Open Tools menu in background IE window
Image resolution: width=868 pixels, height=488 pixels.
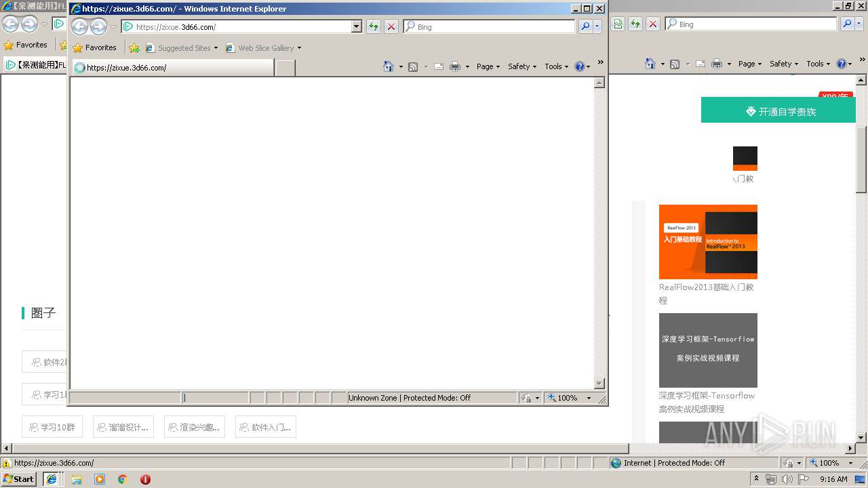point(818,64)
